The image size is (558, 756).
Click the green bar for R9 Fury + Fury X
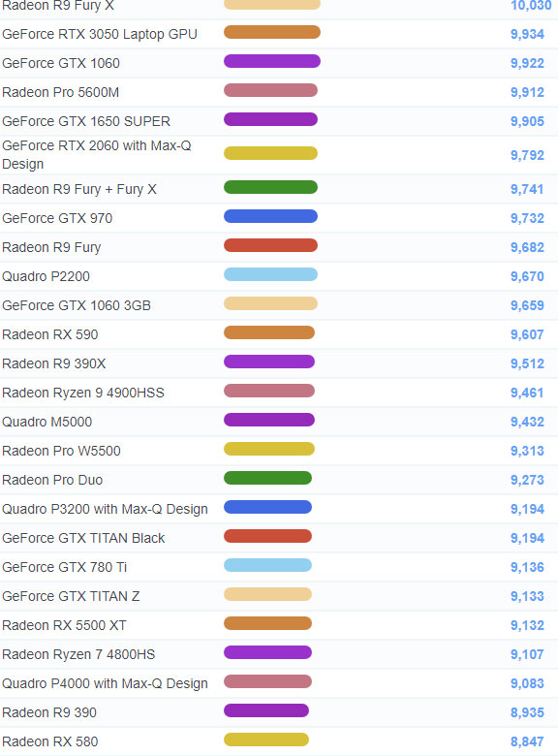click(x=271, y=187)
